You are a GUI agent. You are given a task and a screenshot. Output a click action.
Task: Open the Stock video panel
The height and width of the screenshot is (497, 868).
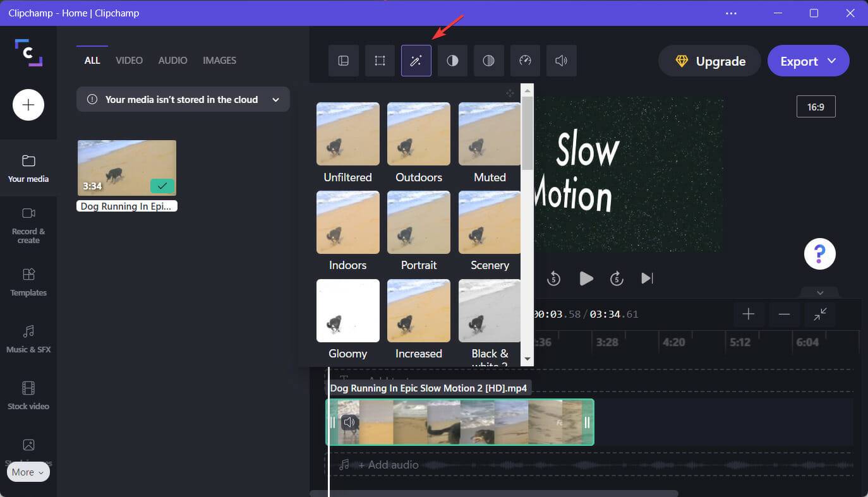28,395
